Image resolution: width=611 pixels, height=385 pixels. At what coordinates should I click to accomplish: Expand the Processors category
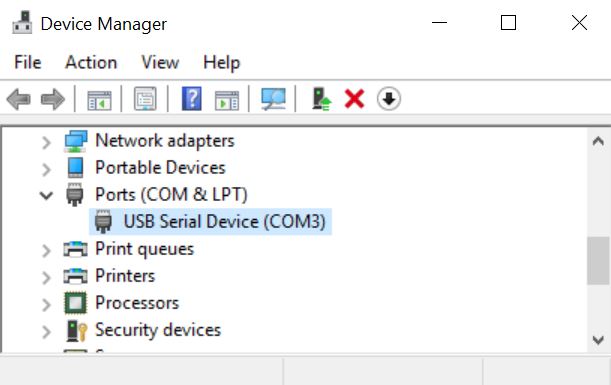46,304
